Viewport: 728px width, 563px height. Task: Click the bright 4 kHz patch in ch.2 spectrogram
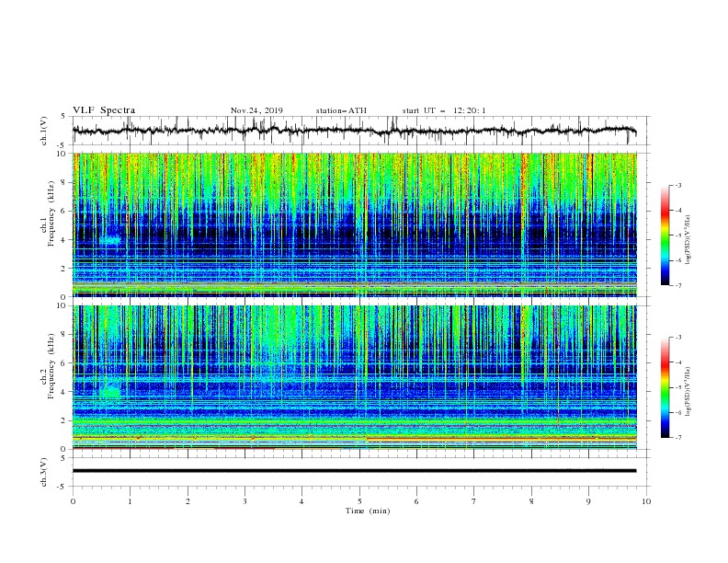point(110,392)
